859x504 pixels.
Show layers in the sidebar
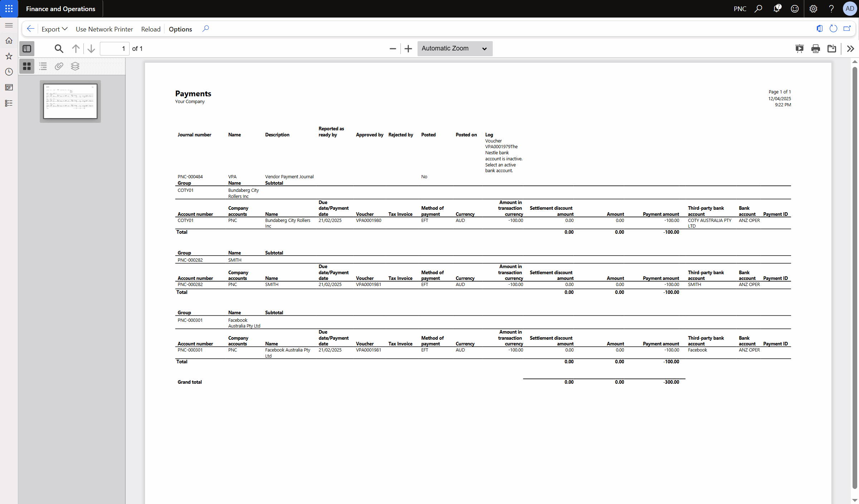75,66
